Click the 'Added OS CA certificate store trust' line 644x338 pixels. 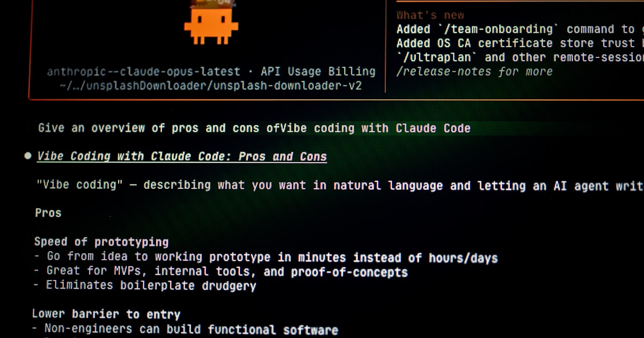pos(520,43)
